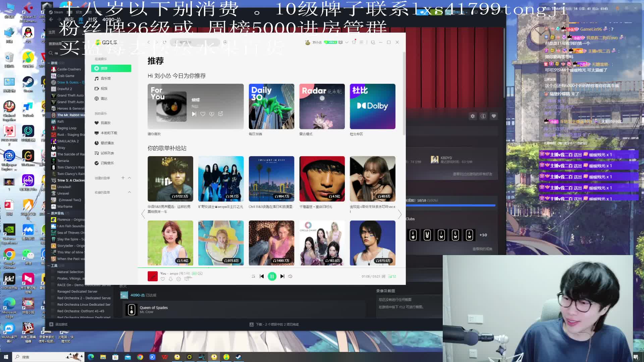
Task: Refresh the QQ Music page
Action: [x=164, y=42]
